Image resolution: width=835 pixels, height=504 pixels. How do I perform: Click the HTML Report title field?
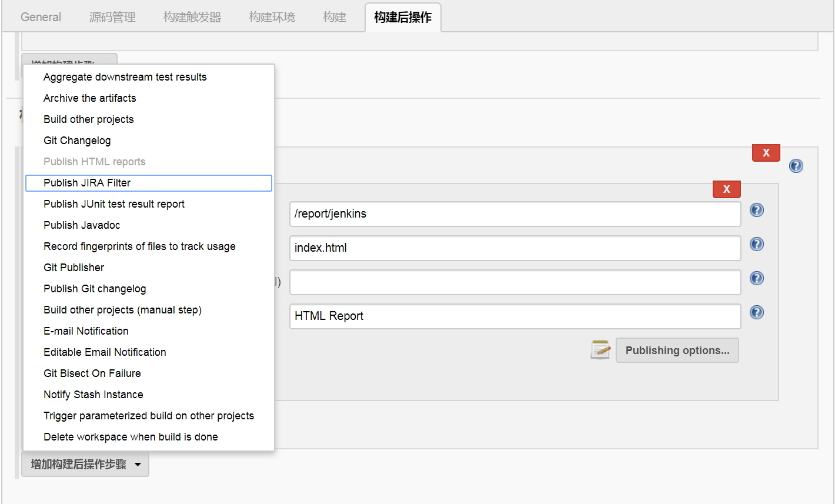[515, 316]
